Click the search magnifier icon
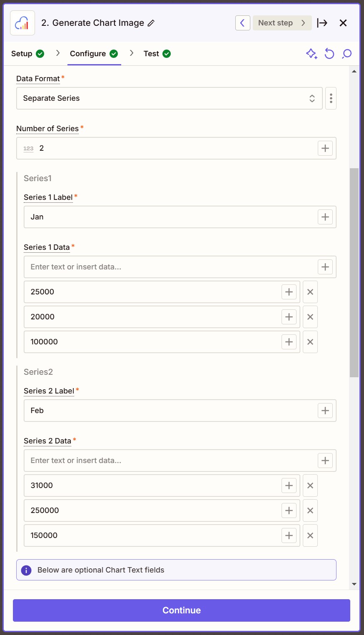364x635 pixels. [x=347, y=54]
